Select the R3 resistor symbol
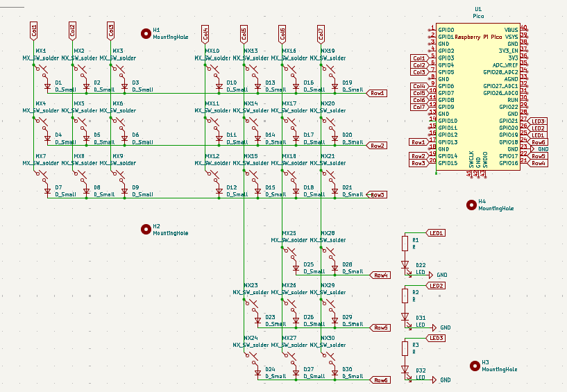The width and height of the screenshot is (567, 392). (x=405, y=348)
